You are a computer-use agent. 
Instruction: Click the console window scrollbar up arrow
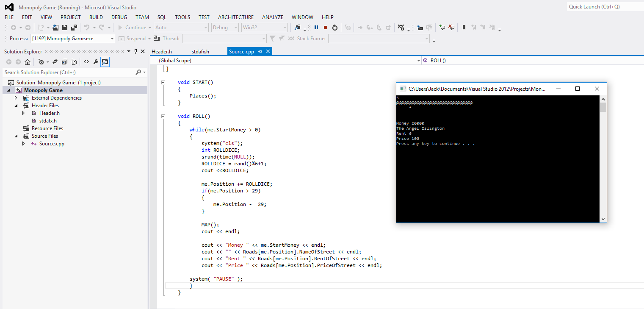603,98
